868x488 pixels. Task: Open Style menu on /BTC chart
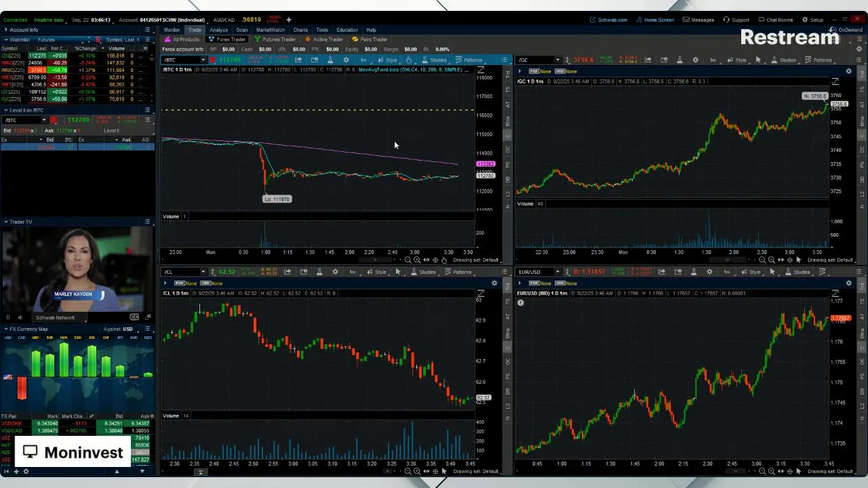(x=388, y=60)
